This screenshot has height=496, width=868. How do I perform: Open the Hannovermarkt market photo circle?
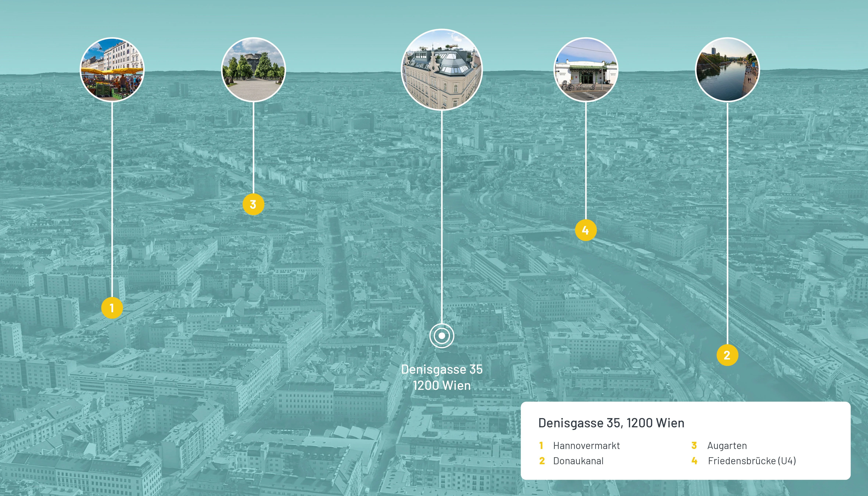112,69
